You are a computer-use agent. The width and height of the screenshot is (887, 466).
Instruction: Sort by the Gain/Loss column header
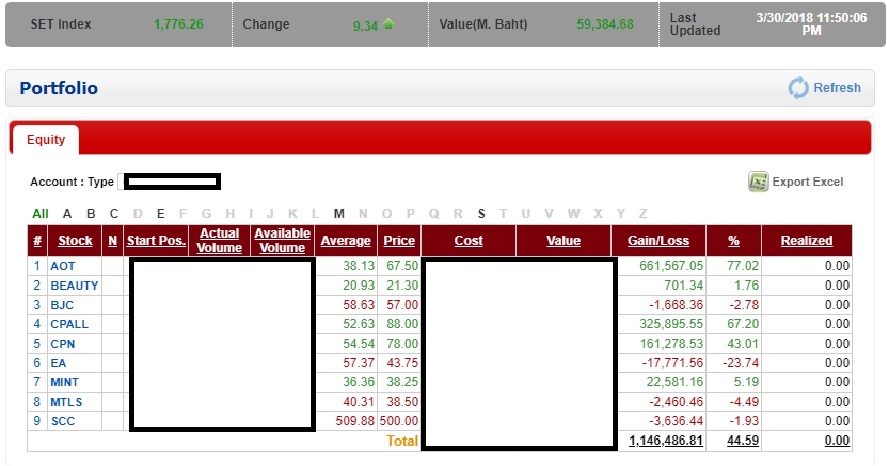coord(658,240)
